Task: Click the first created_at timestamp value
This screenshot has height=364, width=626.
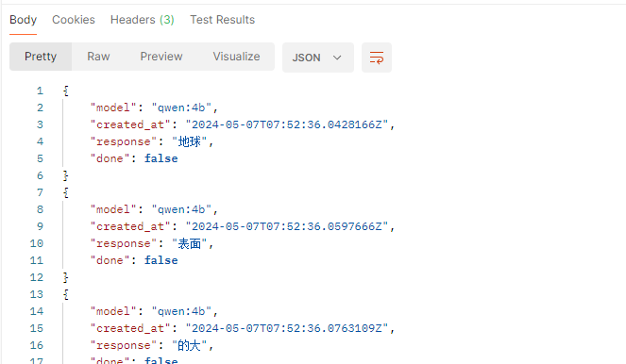Action: tap(287, 124)
